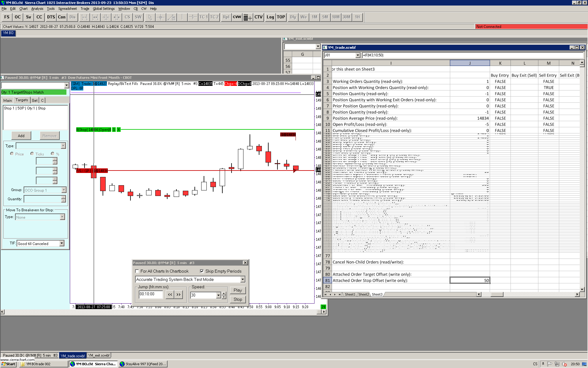Click the Con connect toolbar button
Viewport: 588px width, 368px height.
click(x=62, y=17)
